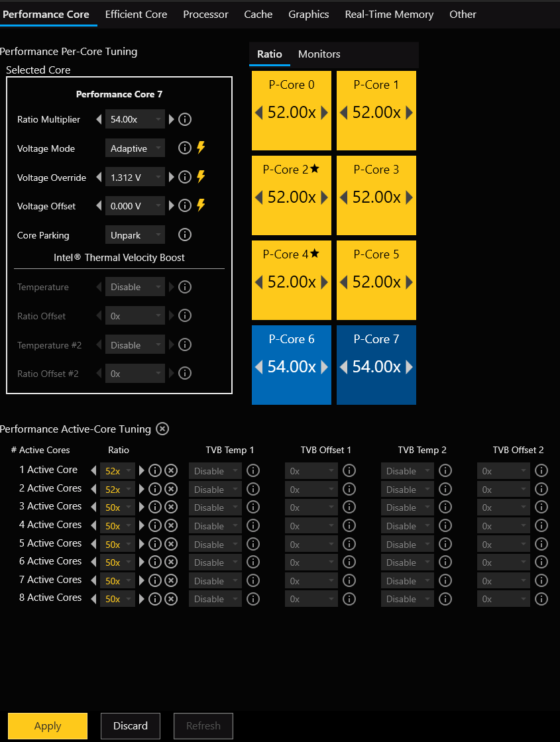Open the Voltage Mode Adaptive dropdown

tap(135, 148)
